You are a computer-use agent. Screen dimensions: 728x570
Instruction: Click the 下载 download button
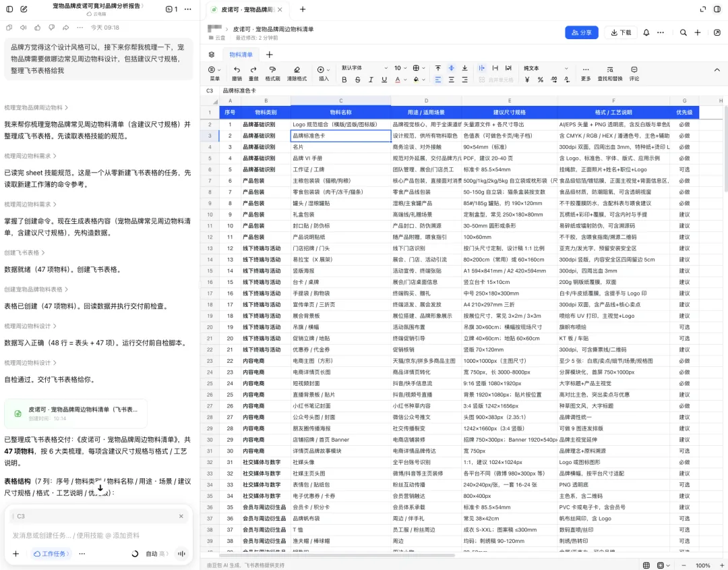pos(621,32)
